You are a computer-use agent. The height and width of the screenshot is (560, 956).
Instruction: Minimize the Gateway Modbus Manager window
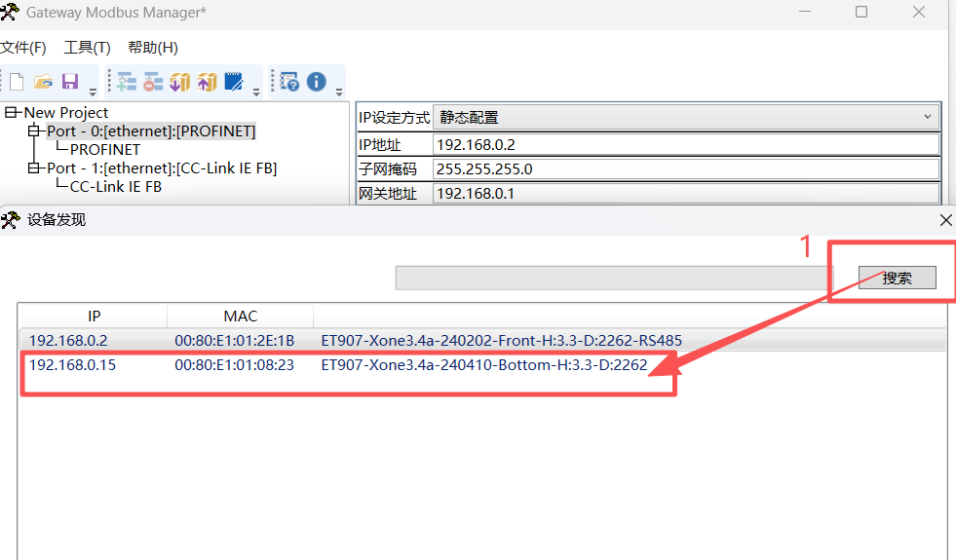(x=805, y=12)
